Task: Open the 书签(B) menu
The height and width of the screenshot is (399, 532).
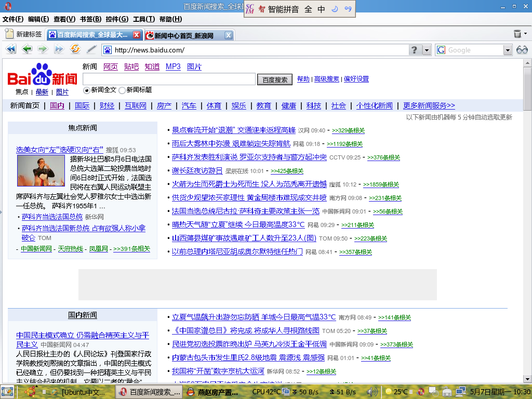Action: tap(90, 19)
